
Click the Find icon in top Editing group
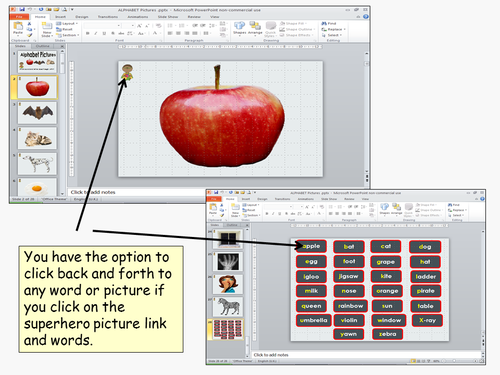tap(329, 23)
